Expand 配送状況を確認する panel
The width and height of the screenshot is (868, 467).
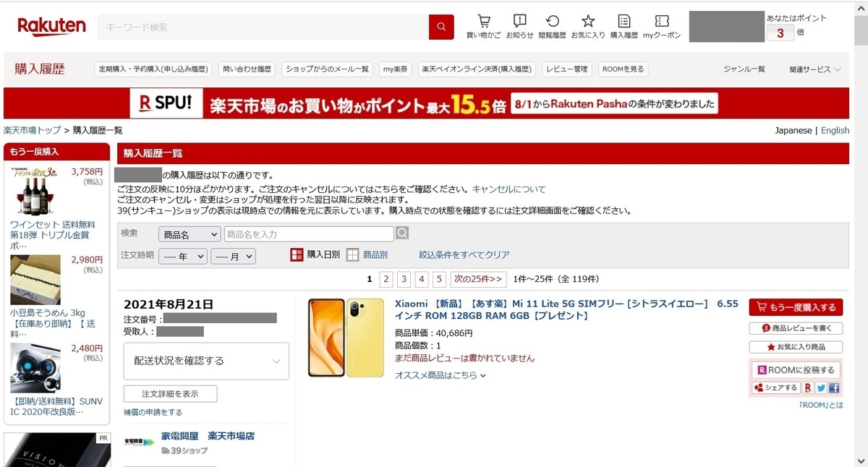click(206, 361)
